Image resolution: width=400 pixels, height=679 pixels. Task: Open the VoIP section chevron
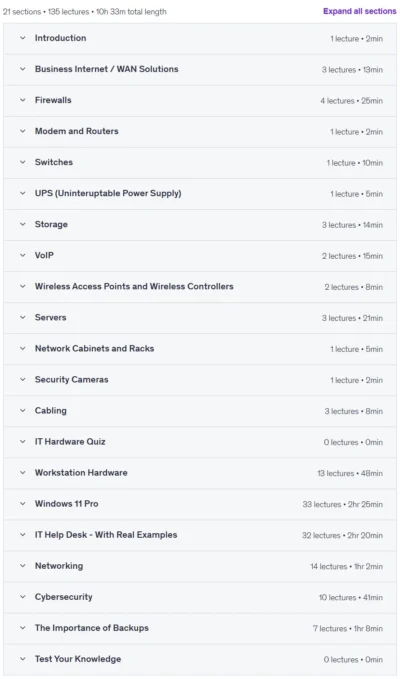pyautogui.click(x=23, y=255)
